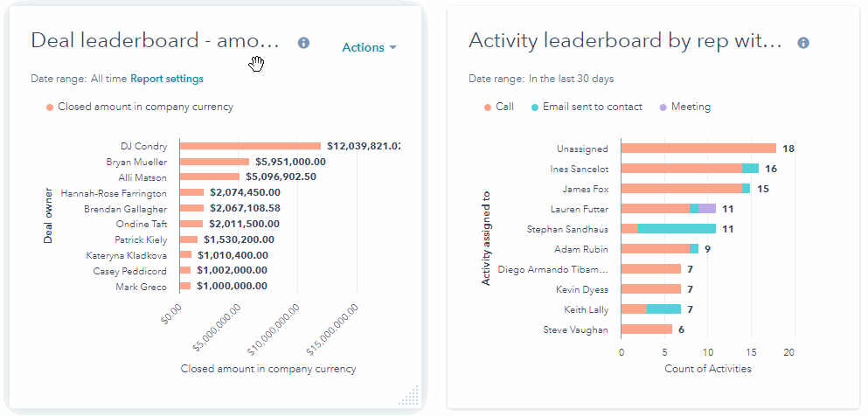Open the Report settings link
Image resolution: width=868 pixels, height=416 pixels.
[166, 79]
